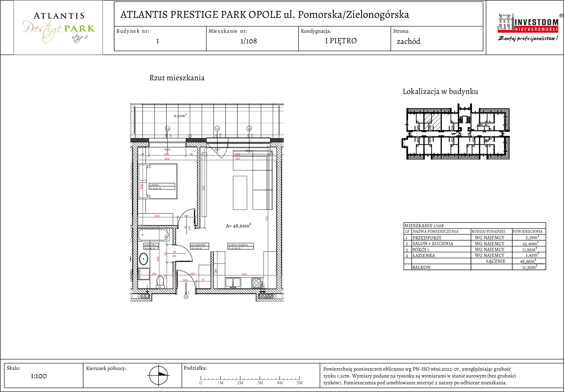Click the oval washbasin symbol in łazienka
The image size is (564, 392).
[x=143, y=259]
